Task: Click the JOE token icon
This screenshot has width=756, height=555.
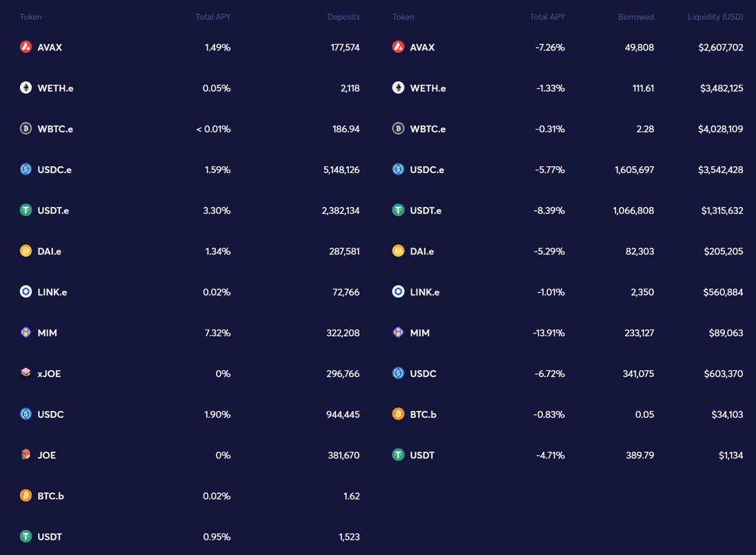Action: point(26,454)
